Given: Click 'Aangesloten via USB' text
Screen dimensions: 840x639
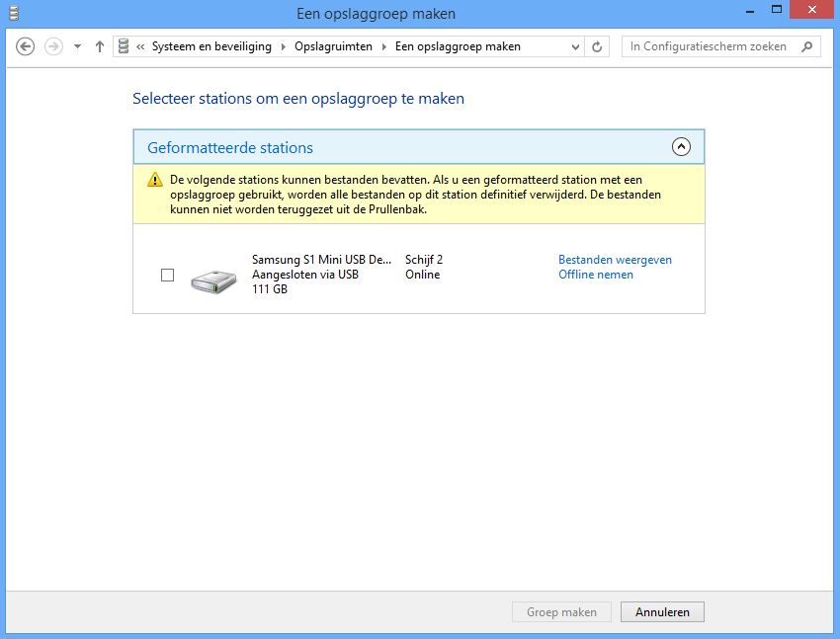Looking at the screenshot, I should click(304, 275).
